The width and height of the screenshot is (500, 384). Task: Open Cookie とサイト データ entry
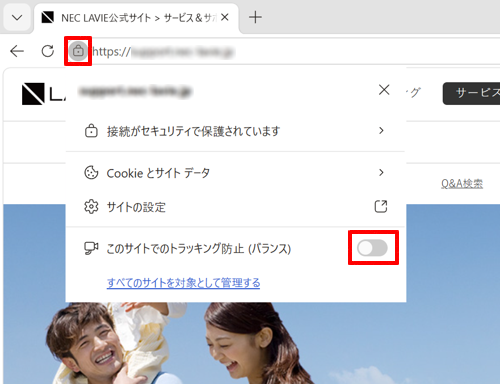(x=235, y=173)
